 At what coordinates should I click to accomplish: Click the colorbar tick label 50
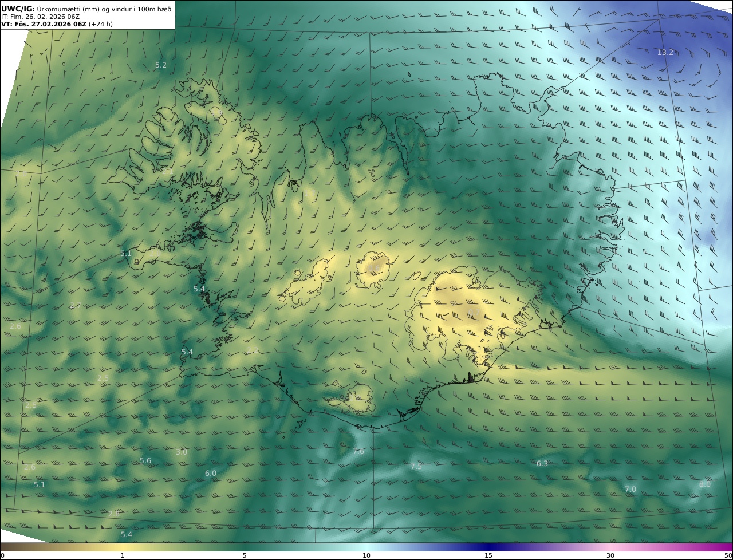(x=728, y=555)
